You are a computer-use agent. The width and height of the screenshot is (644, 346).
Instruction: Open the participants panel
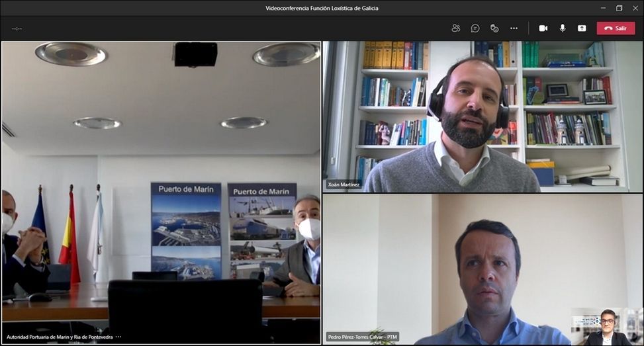456,28
